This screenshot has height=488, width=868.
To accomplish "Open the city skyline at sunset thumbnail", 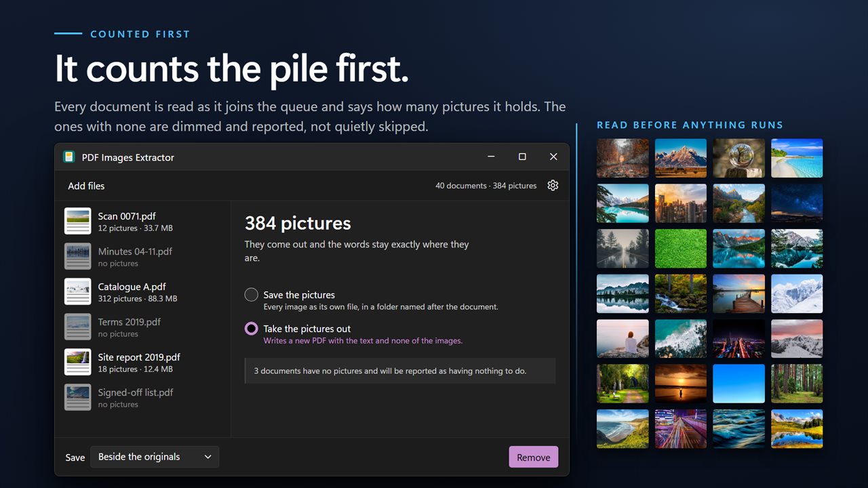I will coord(681,203).
